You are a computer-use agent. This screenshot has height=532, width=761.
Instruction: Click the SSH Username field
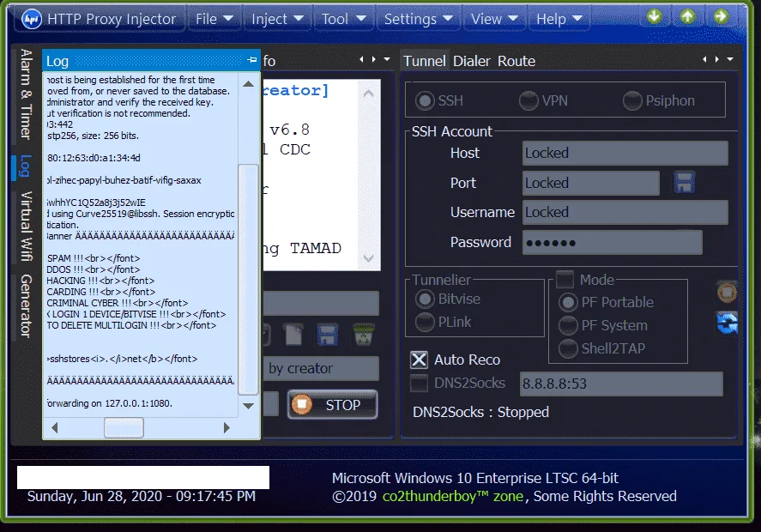pyautogui.click(x=625, y=212)
